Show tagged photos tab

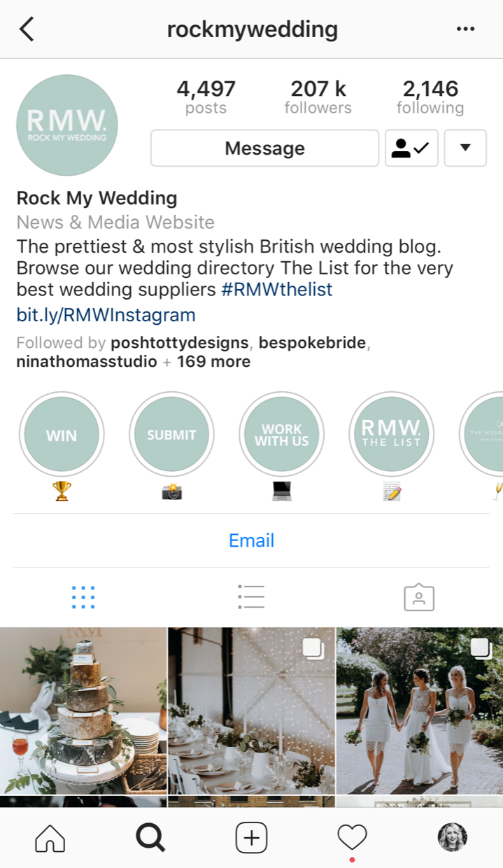419,597
